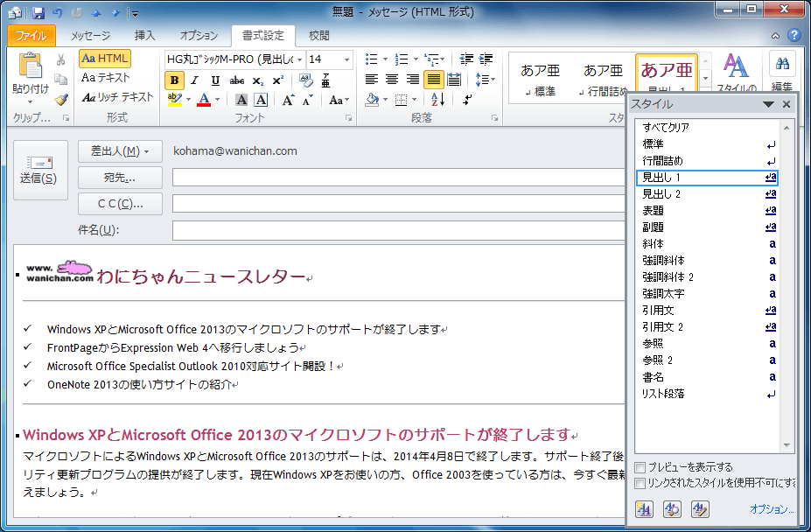
Task: Select the Format Painter brush icon
Action: (61, 98)
